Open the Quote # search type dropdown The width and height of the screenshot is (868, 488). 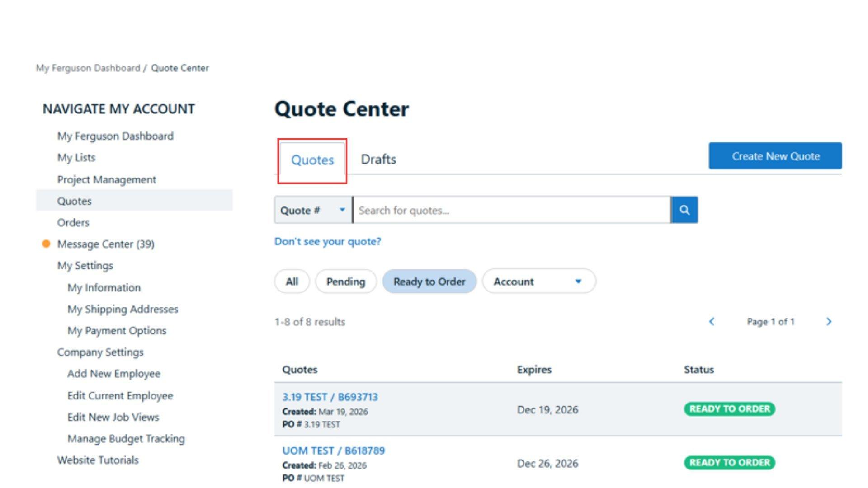(x=313, y=210)
